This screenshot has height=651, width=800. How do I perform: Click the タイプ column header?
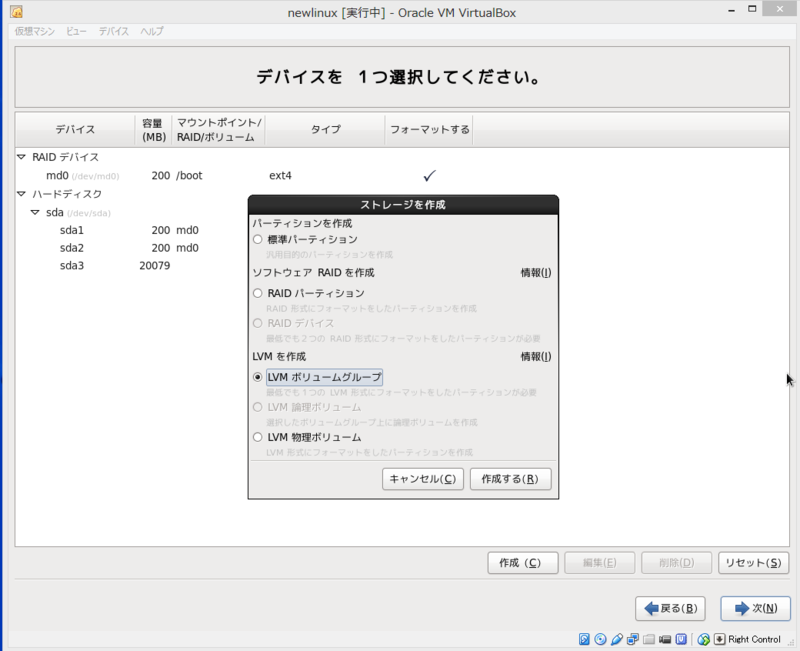[325, 130]
